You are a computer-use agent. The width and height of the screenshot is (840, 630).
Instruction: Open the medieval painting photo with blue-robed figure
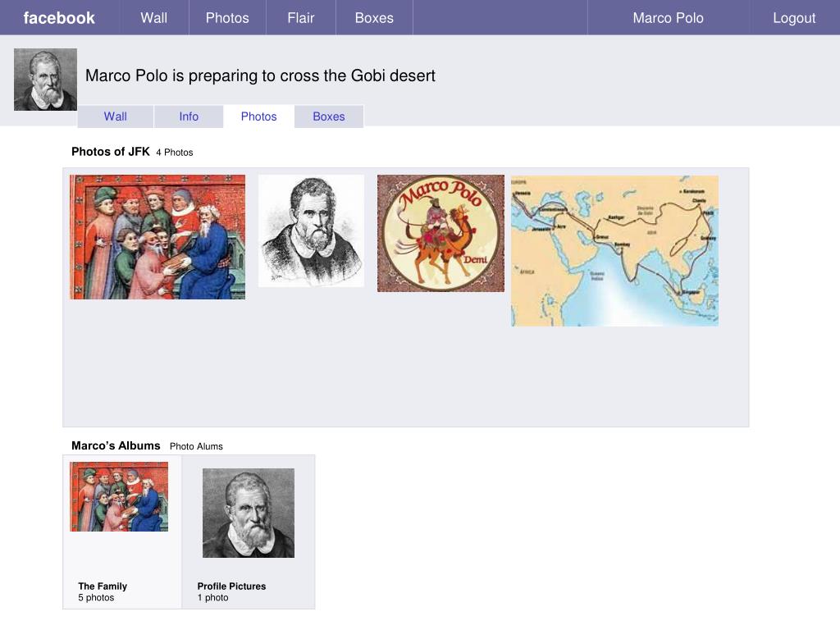click(x=157, y=237)
